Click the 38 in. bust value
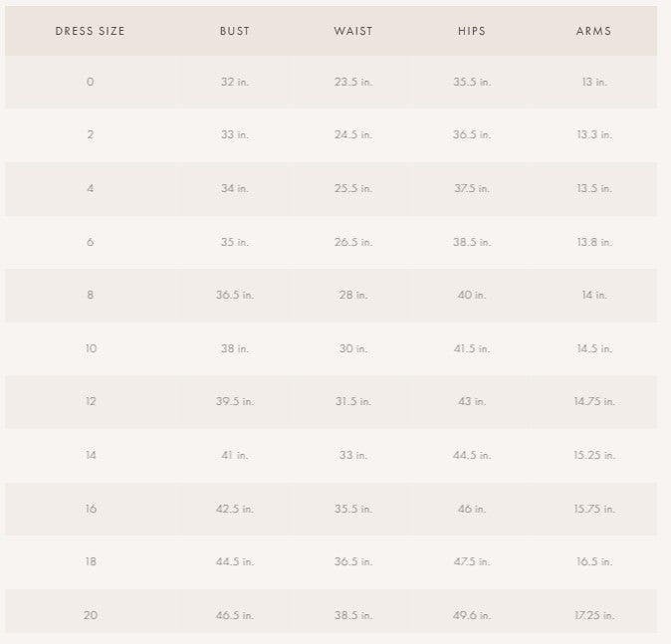Viewport: 671px width, 644px height. click(235, 348)
